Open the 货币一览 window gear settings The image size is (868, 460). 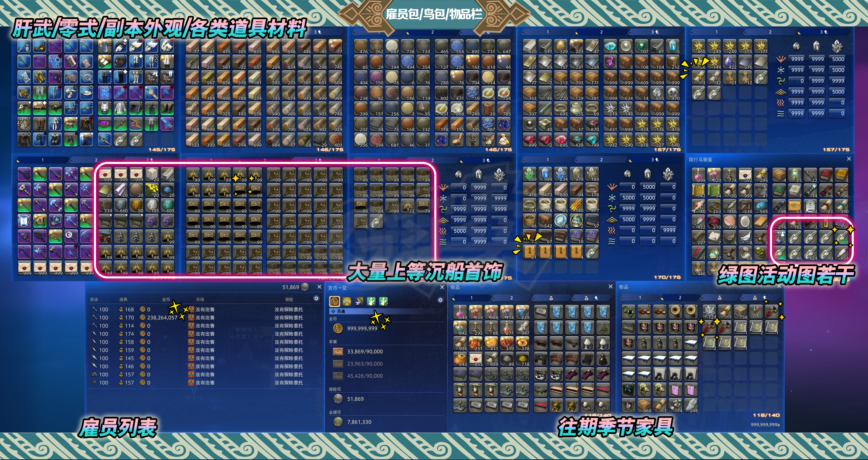[x=440, y=300]
